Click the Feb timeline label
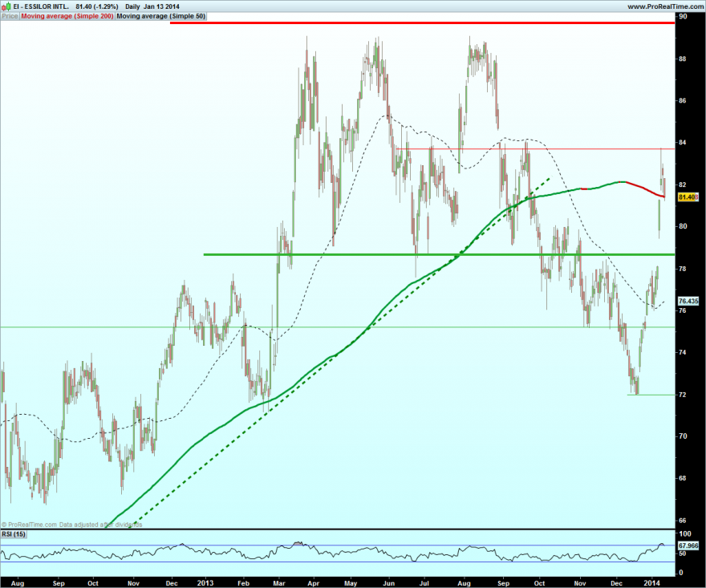Image resolution: width=706 pixels, height=588 pixels. (243, 583)
